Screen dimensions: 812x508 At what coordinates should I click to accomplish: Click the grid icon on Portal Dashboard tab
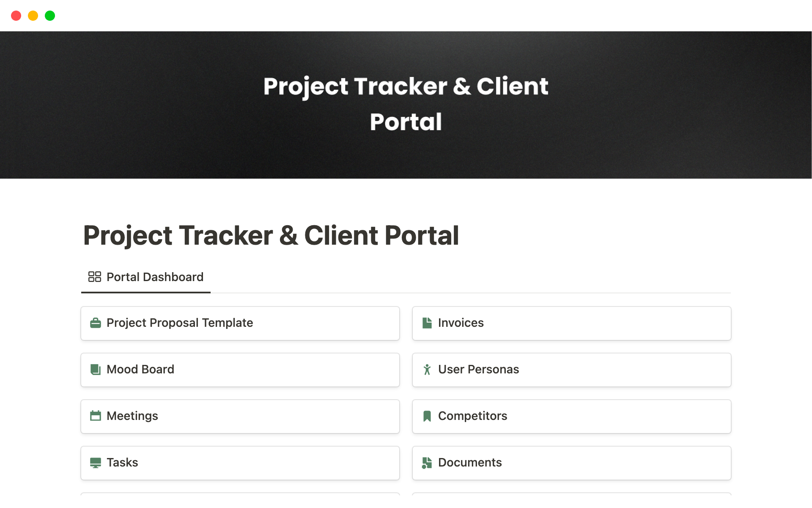click(x=94, y=277)
